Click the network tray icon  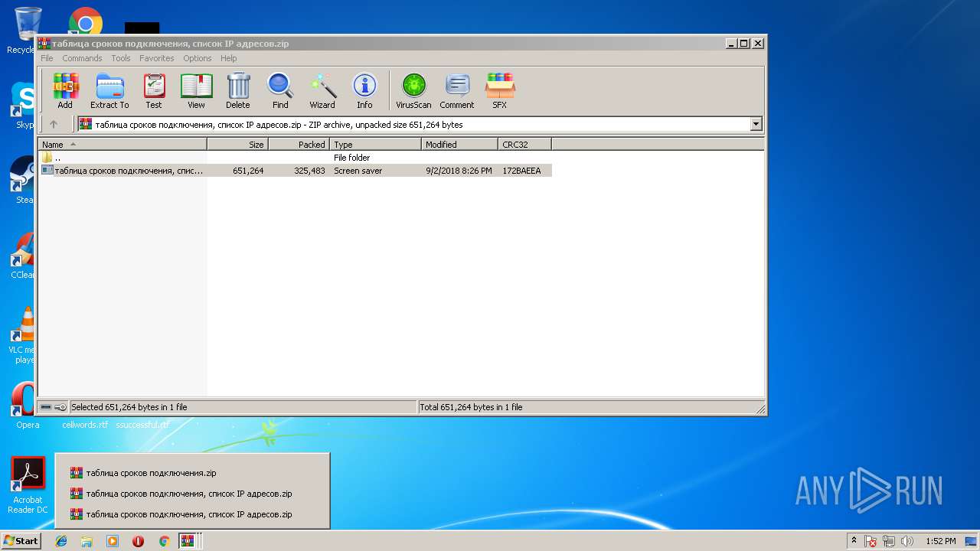tap(889, 541)
